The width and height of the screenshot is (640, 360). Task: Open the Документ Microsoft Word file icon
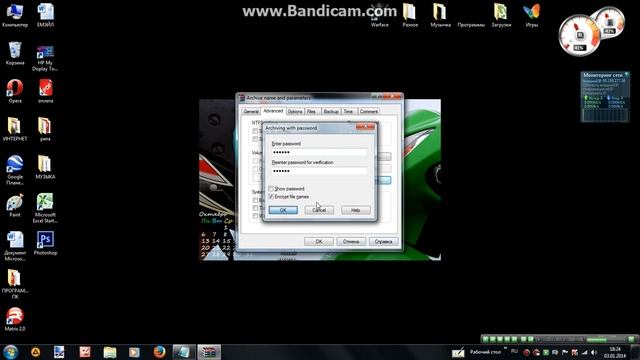coord(15,246)
